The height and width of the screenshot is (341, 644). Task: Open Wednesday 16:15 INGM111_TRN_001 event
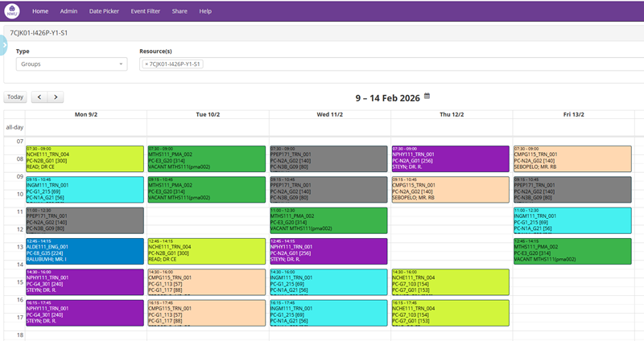328,313
